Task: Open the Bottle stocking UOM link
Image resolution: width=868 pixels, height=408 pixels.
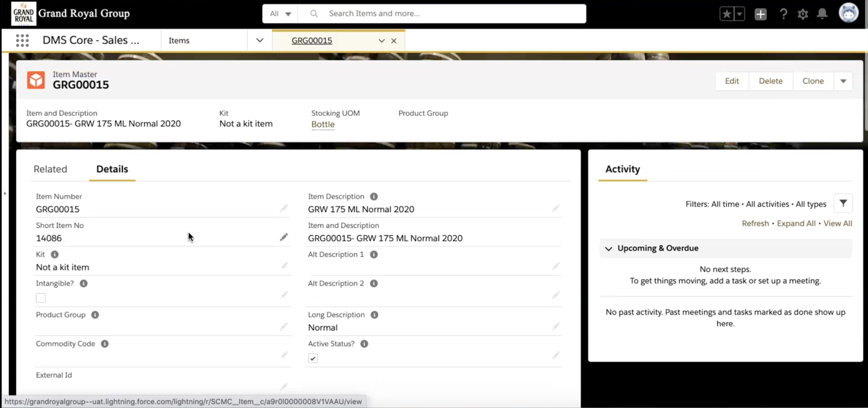Action: tap(323, 124)
